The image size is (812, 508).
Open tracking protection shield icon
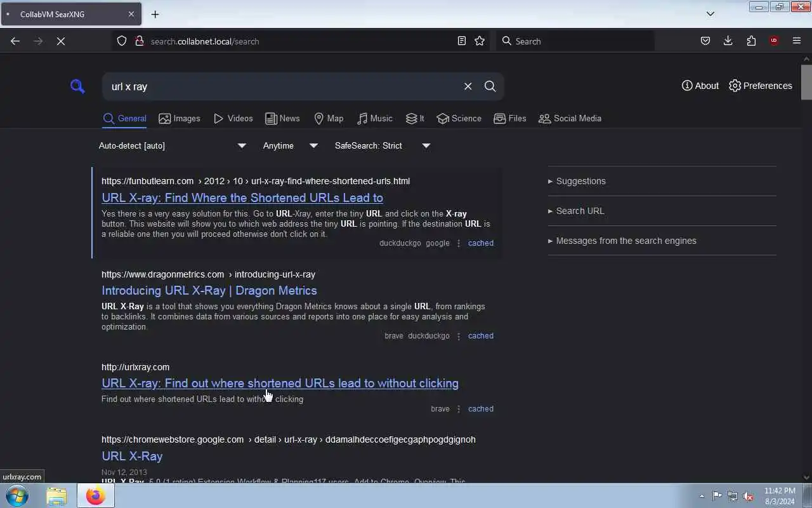coord(122,41)
